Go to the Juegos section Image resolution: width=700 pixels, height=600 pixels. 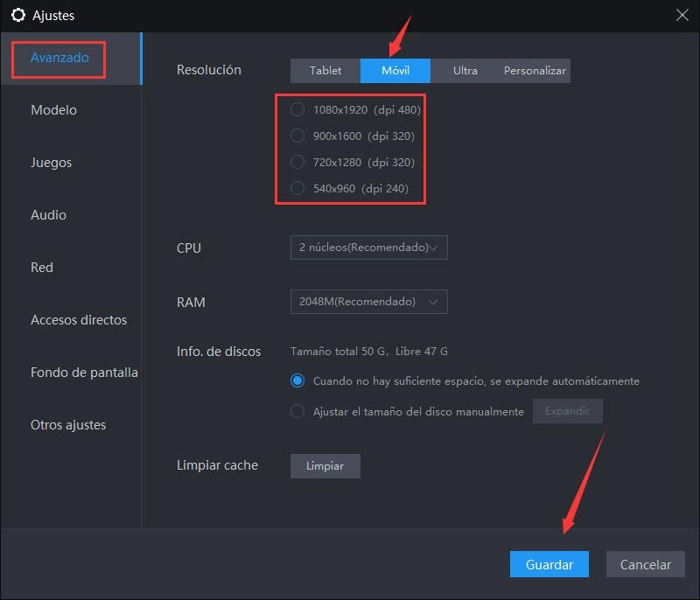(x=51, y=163)
